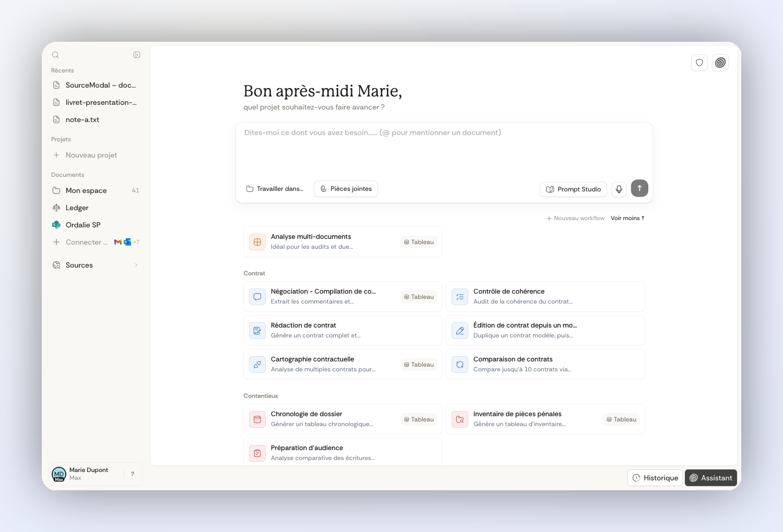
Task: Click the spiral assistant icon top right
Action: tap(720, 63)
